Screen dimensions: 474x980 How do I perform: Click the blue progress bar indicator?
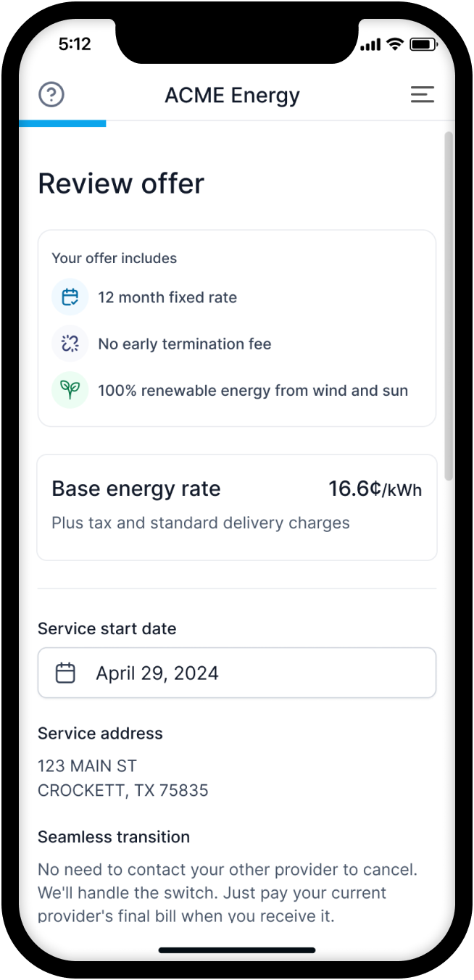(x=62, y=123)
